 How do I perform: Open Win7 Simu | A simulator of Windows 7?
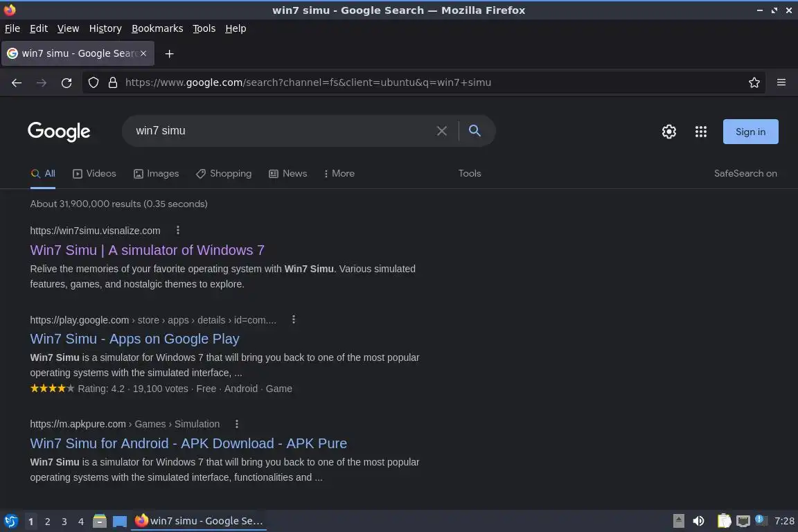tap(147, 250)
